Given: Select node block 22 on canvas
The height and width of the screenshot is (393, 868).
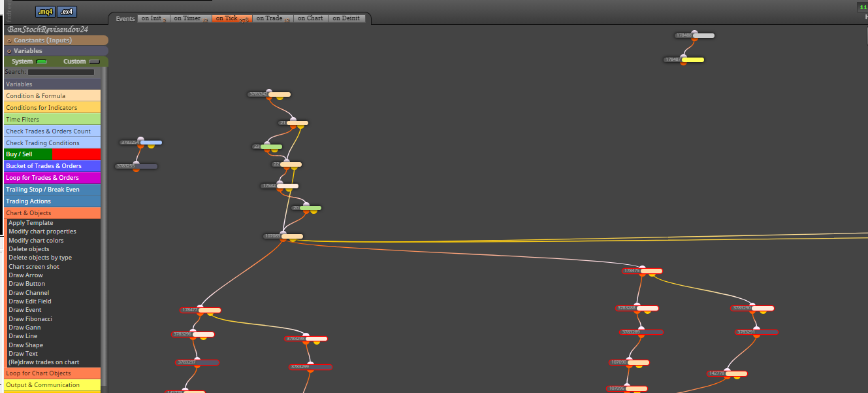Looking at the screenshot, I should [x=287, y=164].
